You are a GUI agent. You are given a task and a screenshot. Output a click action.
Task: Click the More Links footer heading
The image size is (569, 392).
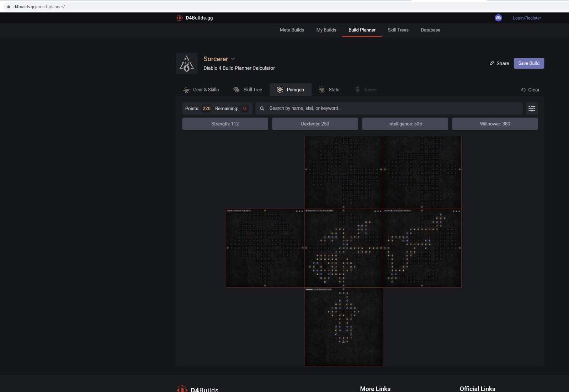pos(375,388)
